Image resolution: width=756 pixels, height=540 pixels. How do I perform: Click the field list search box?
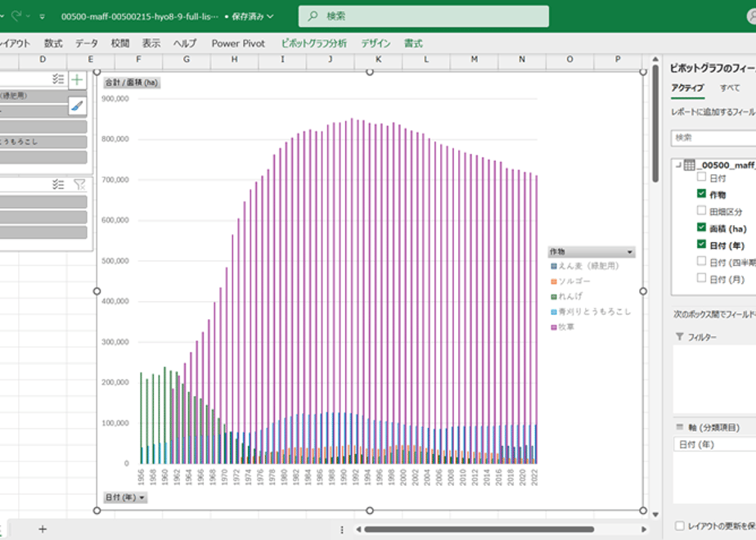[x=713, y=137]
